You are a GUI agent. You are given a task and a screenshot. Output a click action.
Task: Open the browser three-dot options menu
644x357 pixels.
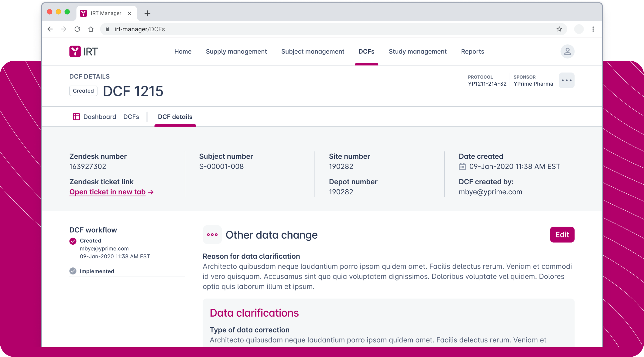[x=593, y=29]
